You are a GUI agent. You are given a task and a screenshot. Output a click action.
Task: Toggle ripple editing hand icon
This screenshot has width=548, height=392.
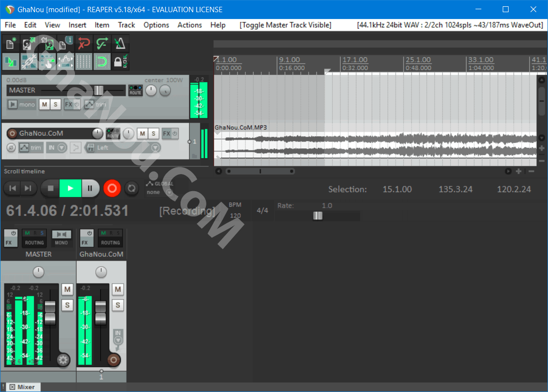click(47, 62)
